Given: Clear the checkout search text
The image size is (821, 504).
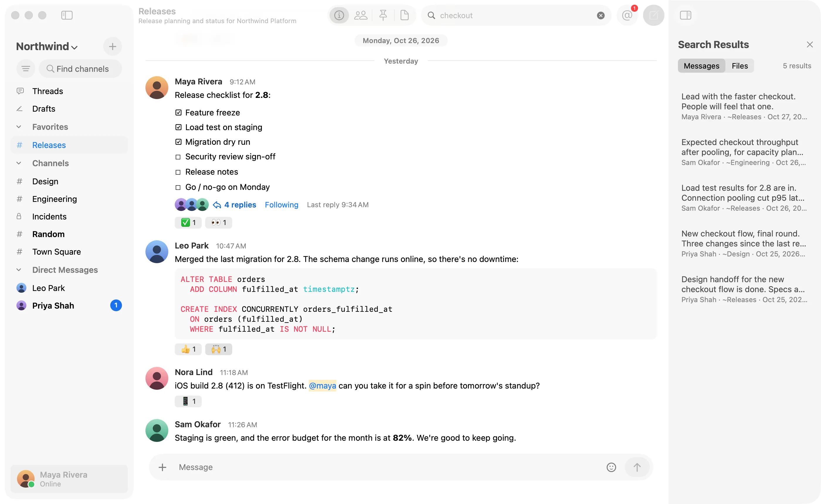Looking at the screenshot, I should point(601,15).
